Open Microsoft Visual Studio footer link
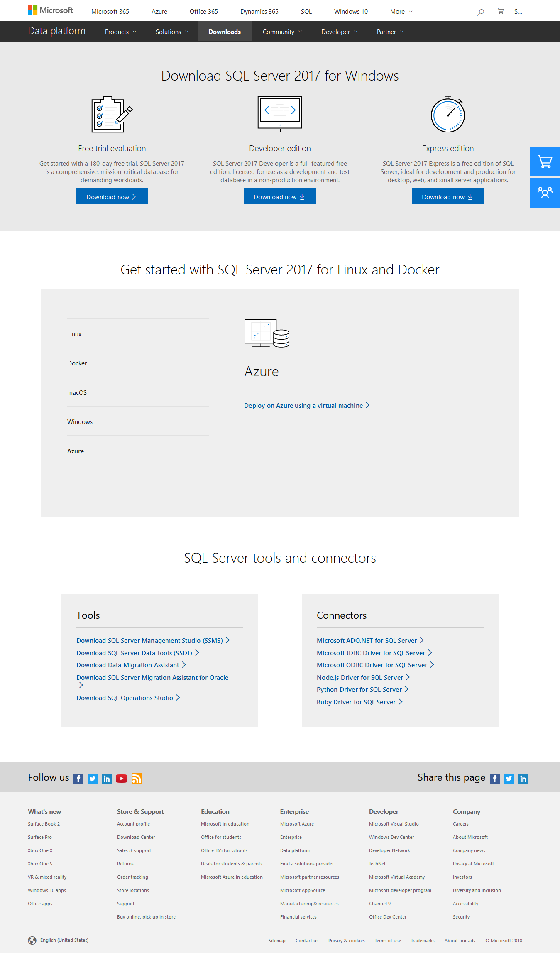 (394, 824)
